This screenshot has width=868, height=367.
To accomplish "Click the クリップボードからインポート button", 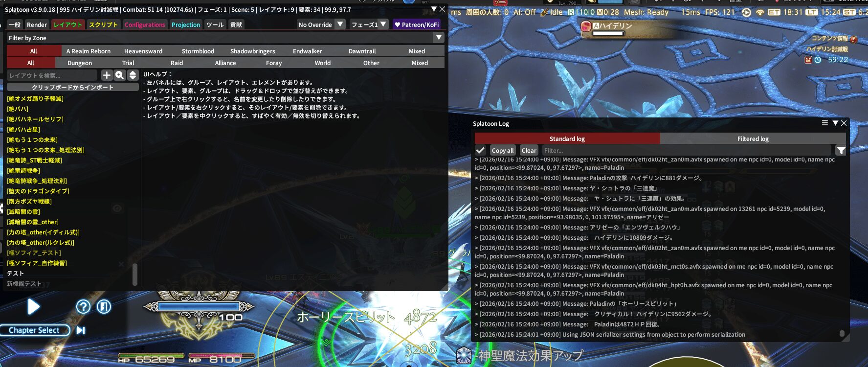I will click(73, 87).
